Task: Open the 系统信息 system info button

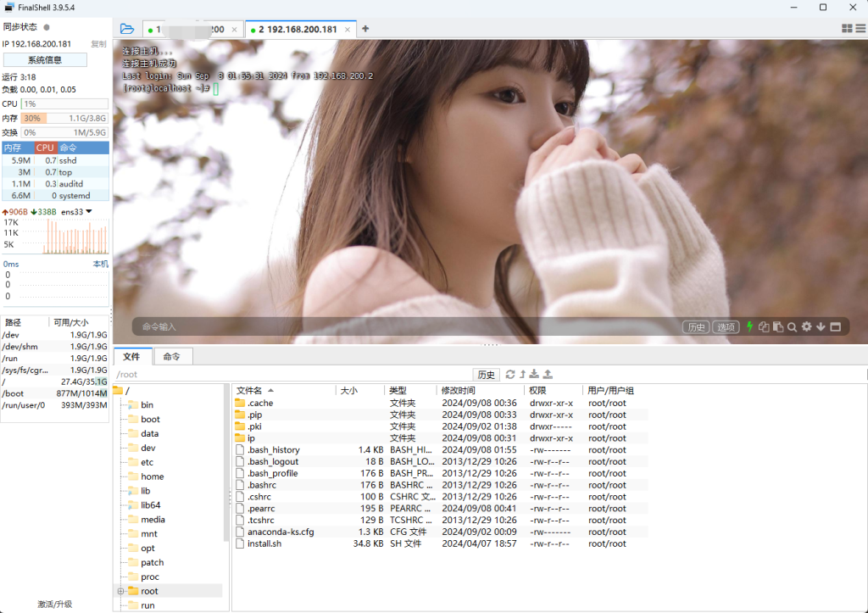Action: click(x=45, y=60)
